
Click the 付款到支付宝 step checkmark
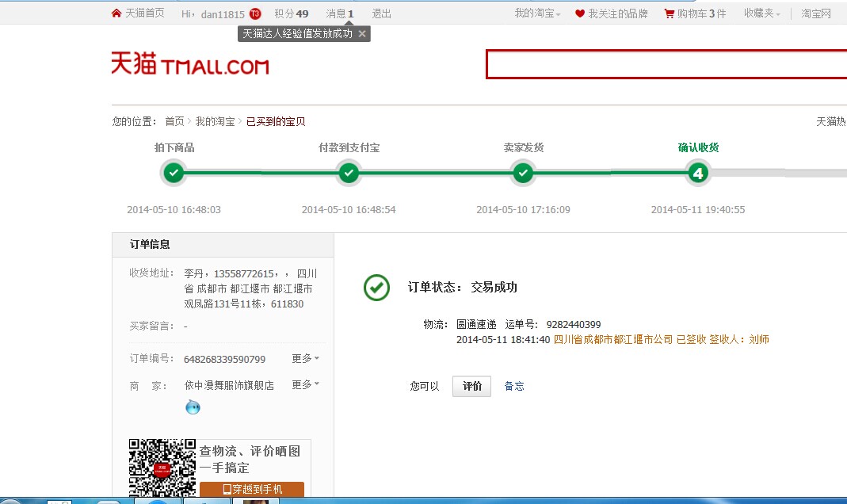[349, 173]
